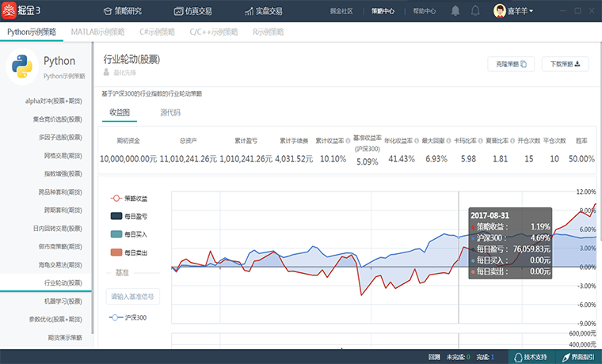Screen dimensions: 602x364
Task: Toggle 每日盈亏 series in chart legend
Action: coord(129,216)
